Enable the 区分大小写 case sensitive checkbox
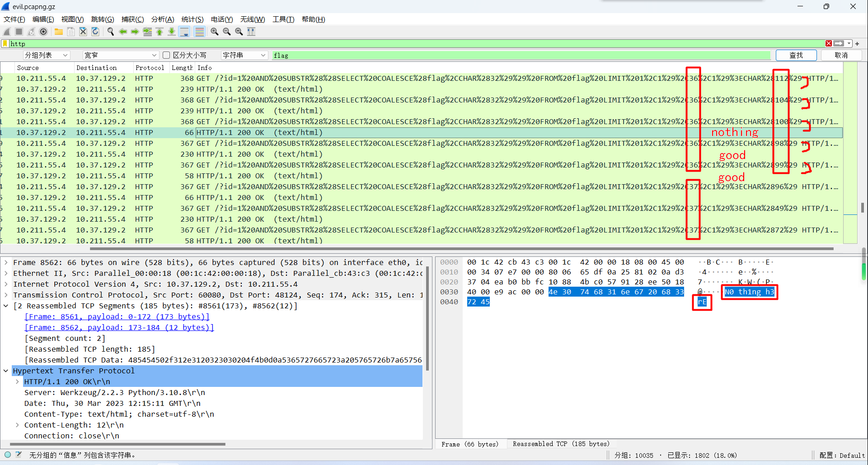868x465 pixels. pos(166,55)
